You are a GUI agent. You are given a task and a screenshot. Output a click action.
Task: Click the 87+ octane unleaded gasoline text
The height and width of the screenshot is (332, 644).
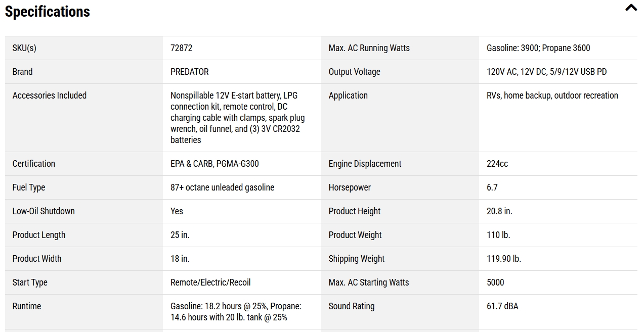(x=223, y=187)
